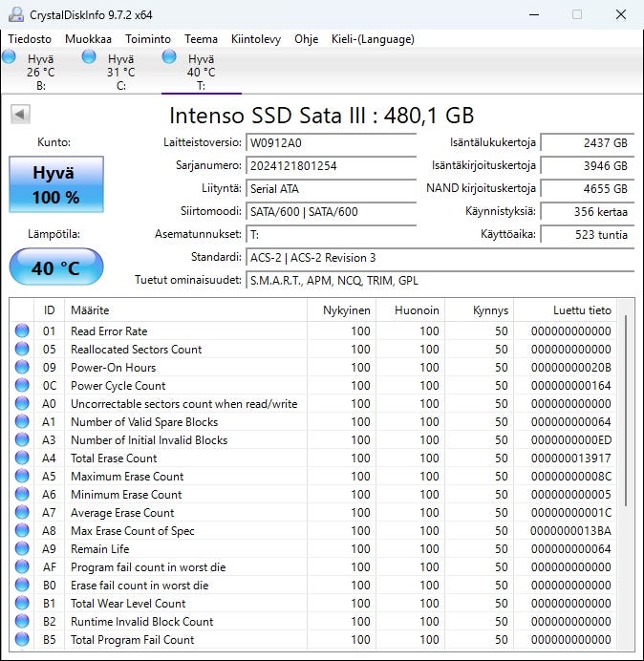Viewport: 644px width, 661px height.
Task: Open the Kieli-(Language) menu
Action: (x=373, y=39)
